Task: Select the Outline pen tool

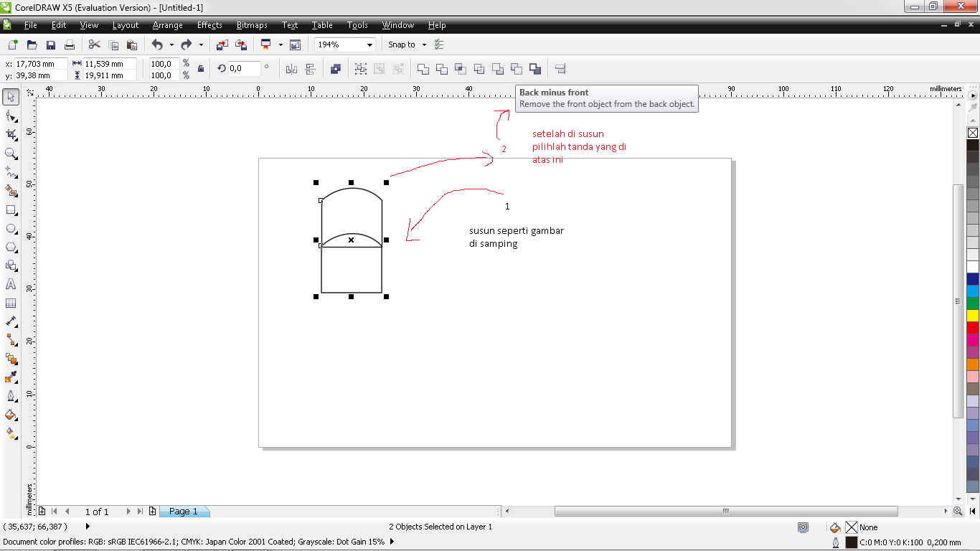Action: (11, 396)
